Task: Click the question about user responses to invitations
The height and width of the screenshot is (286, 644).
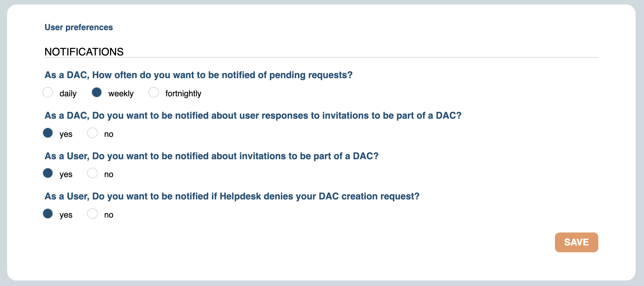Action: pyautogui.click(x=253, y=115)
